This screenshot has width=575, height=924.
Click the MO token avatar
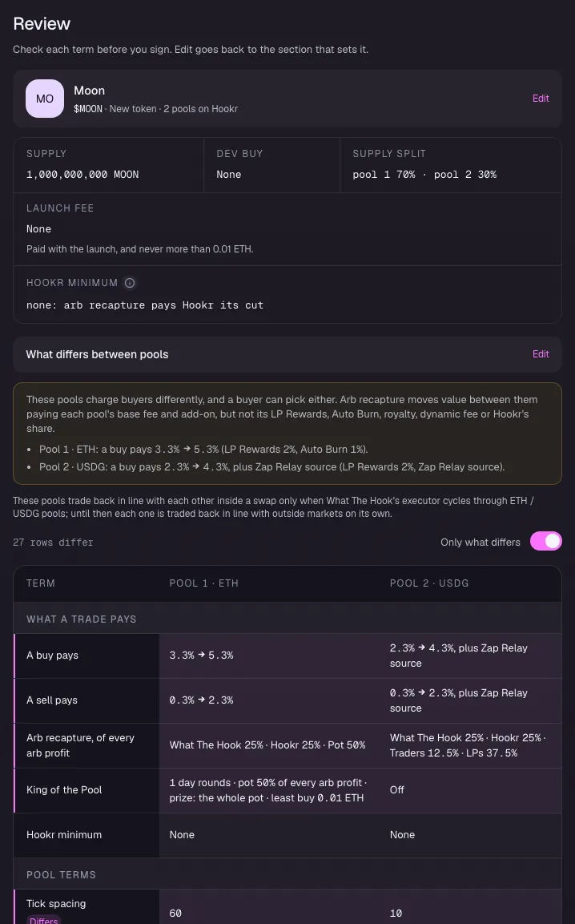(x=45, y=99)
